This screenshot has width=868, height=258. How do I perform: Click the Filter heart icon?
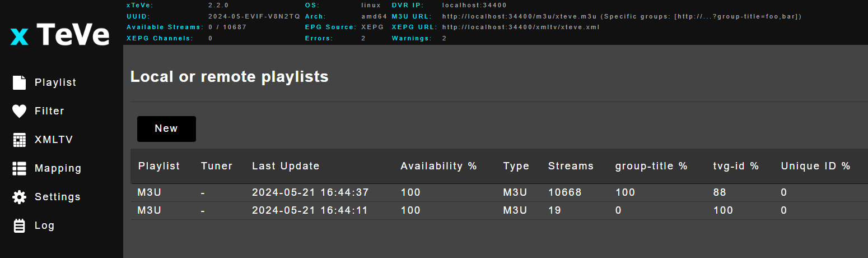pos(20,111)
